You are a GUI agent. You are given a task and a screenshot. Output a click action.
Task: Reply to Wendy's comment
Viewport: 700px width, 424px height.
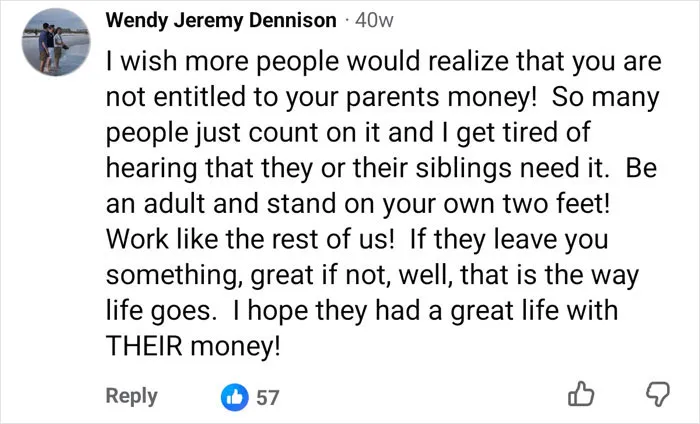click(x=131, y=396)
